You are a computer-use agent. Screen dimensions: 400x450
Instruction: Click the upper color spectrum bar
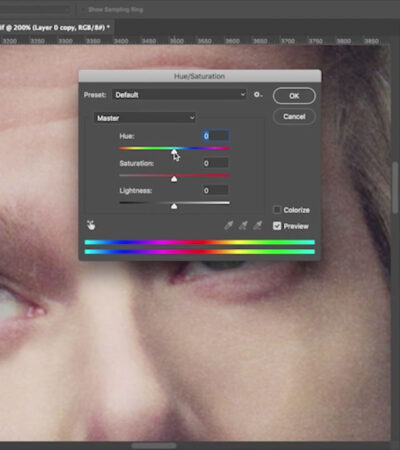click(200, 242)
